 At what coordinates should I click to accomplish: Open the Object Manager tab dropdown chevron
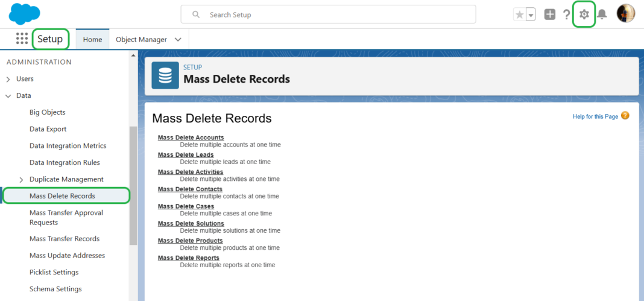click(x=178, y=39)
